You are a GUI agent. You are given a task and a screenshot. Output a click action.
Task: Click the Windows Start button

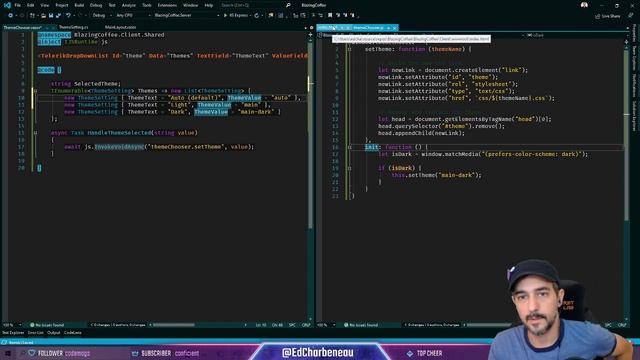(7, 353)
